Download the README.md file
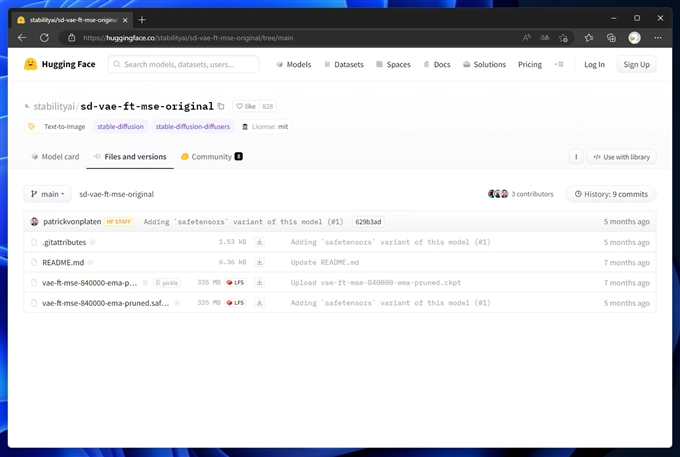Viewport: 680px width, 457px height. pos(259,262)
